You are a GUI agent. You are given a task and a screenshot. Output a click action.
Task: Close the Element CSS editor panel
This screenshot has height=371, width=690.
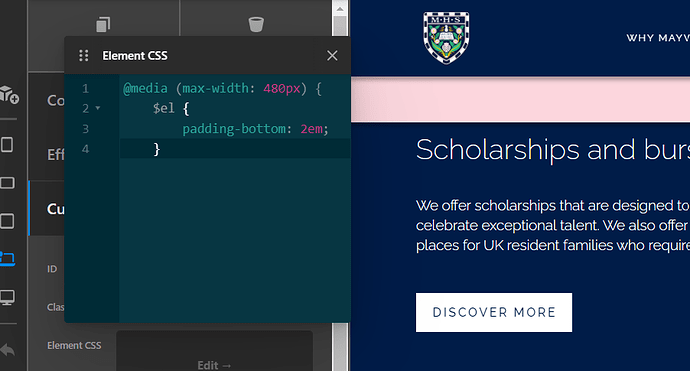pyautogui.click(x=332, y=55)
